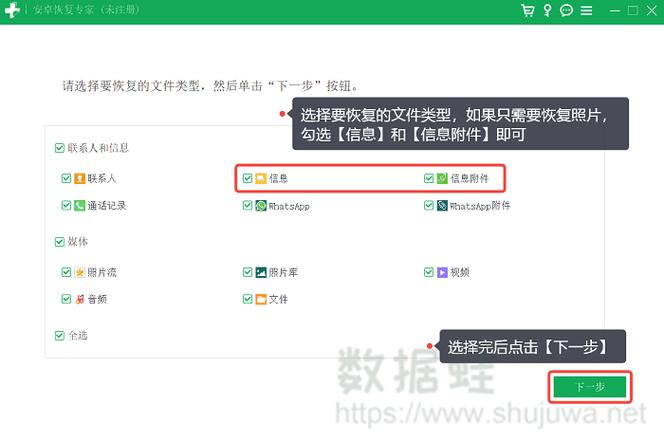Uncheck the WhatsApp附件 checkbox
This screenshot has width=664, height=442.
point(429,205)
